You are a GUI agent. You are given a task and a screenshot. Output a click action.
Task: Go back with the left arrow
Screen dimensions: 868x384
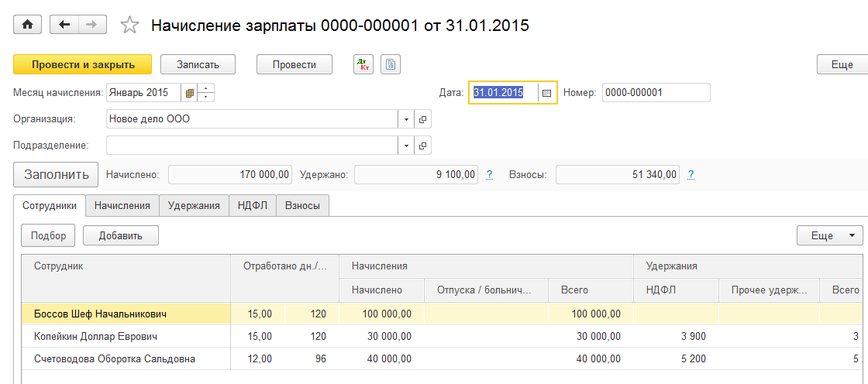pyautogui.click(x=64, y=25)
